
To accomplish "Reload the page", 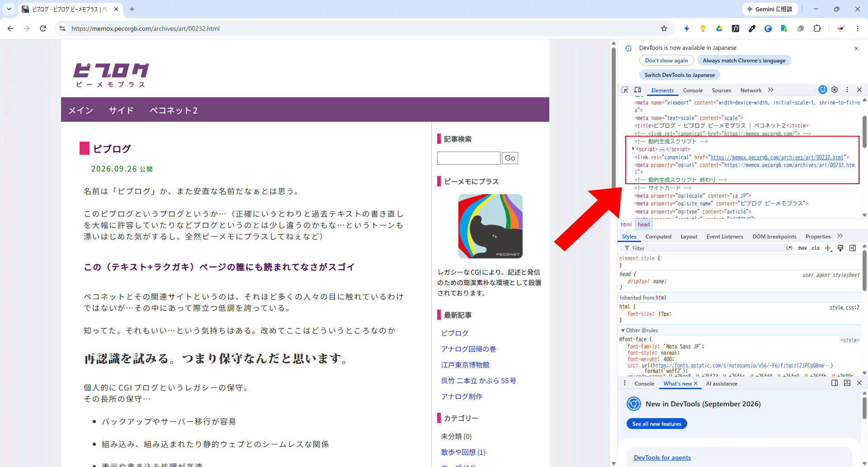I will tap(43, 29).
